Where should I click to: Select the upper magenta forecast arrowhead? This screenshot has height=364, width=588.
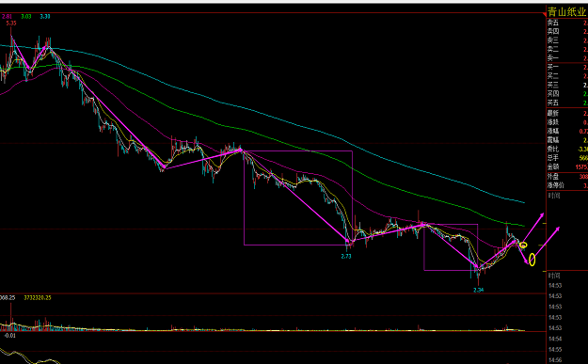[542, 214]
